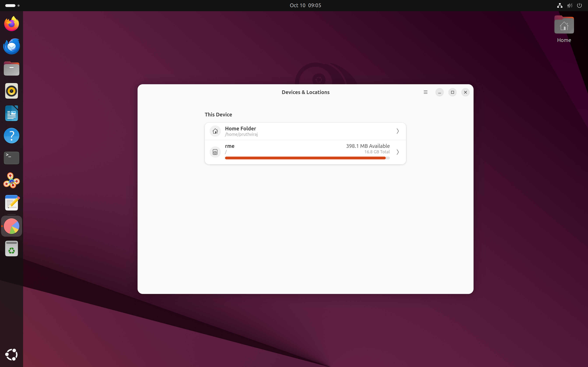Launch Rhythmbox music player
The image size is (588, 367).
[11, 91]
